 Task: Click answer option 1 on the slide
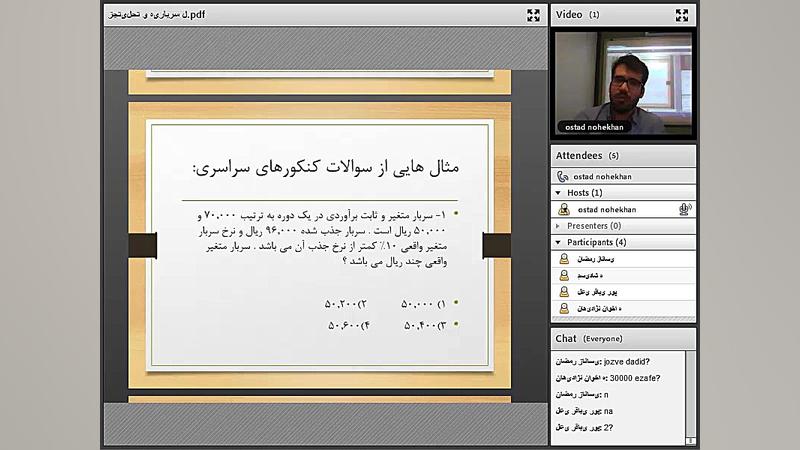coord(423,304)
